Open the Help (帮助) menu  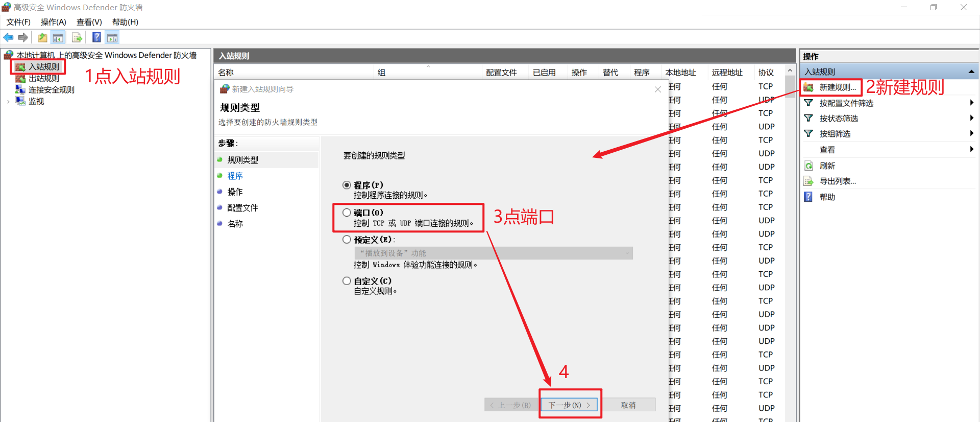tap(125, 22)
